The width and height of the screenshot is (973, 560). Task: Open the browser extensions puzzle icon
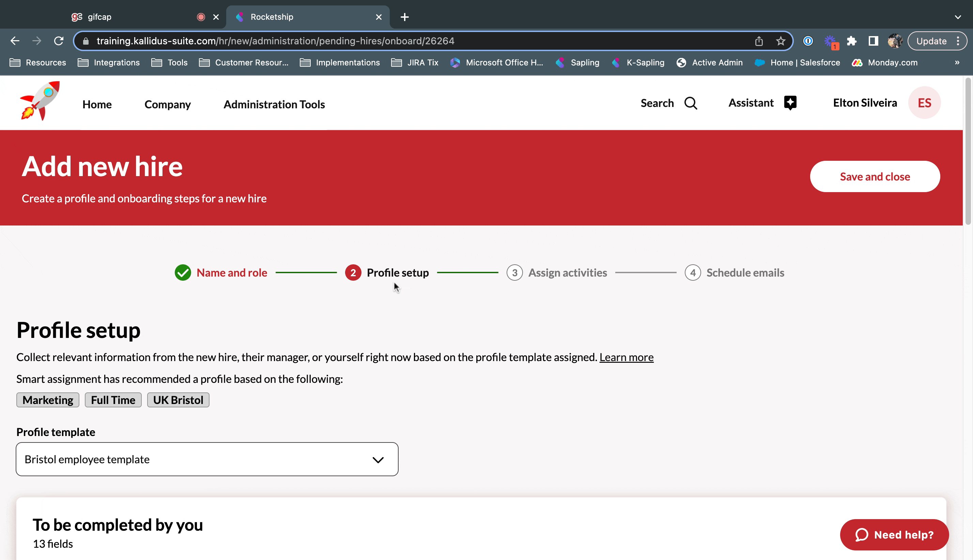click(x=851, y=41)
